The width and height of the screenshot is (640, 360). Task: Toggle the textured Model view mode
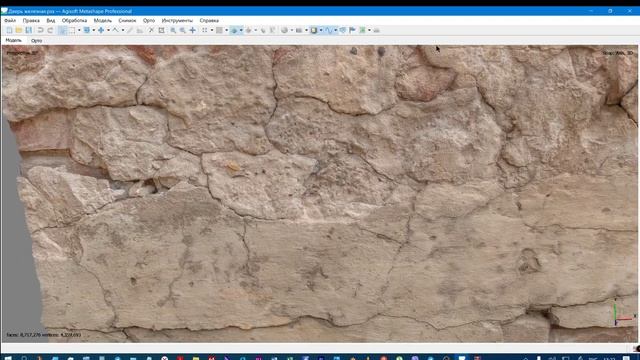234,30
